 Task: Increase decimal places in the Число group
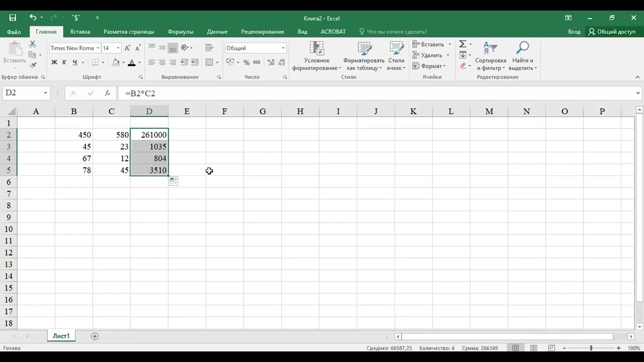pos(271,62)
